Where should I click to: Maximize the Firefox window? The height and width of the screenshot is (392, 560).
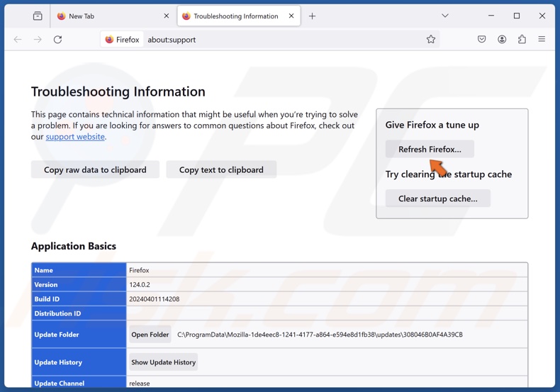[517, 16]
